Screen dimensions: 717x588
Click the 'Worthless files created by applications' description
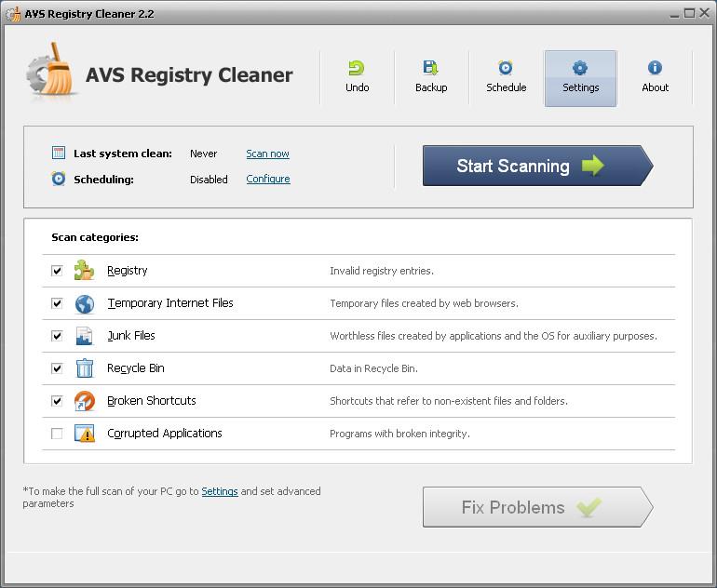pos(494,336)
